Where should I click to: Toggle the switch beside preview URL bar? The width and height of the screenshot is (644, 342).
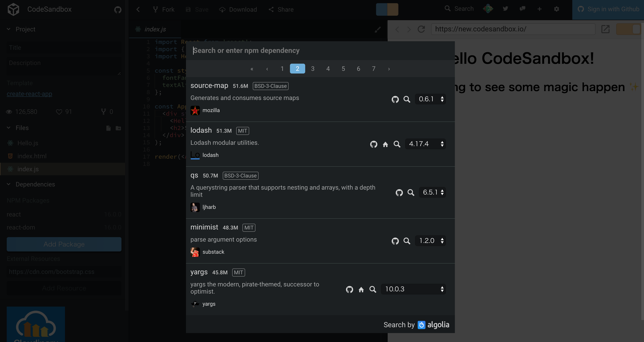click(x=629, y=29)
